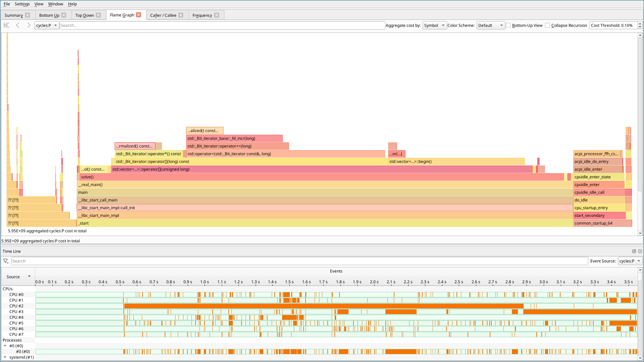This screenshot has height=362, width=644.
Task: Increase Cost Threshold with up arrow
Action: [640, 24]
